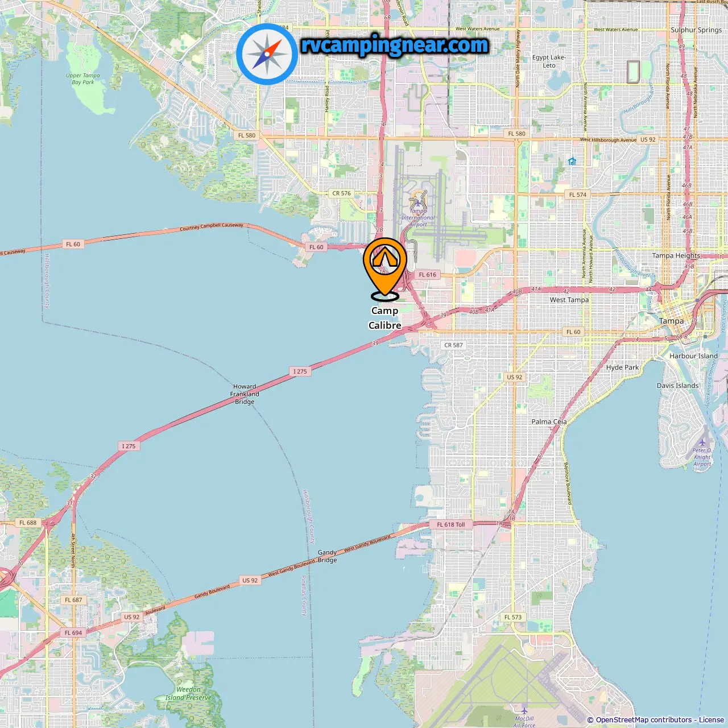Click the FL 618 Toll road shield
Viewport: 728px width, 728px height.
[451, 524]
